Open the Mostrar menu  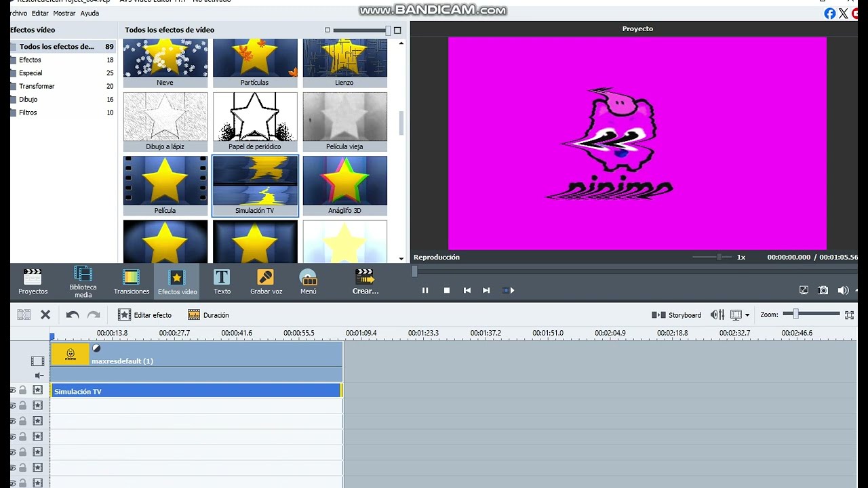(x=64, y=13)
